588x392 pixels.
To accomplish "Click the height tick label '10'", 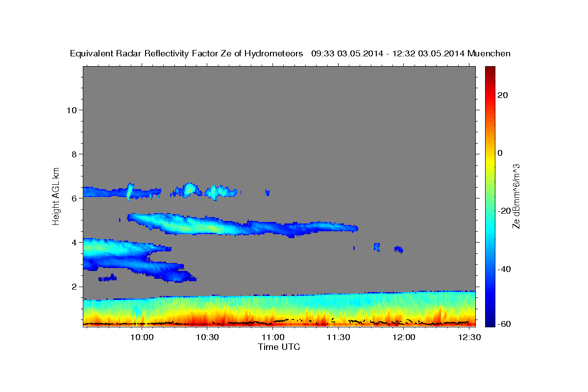I will (x=71, y=110).
